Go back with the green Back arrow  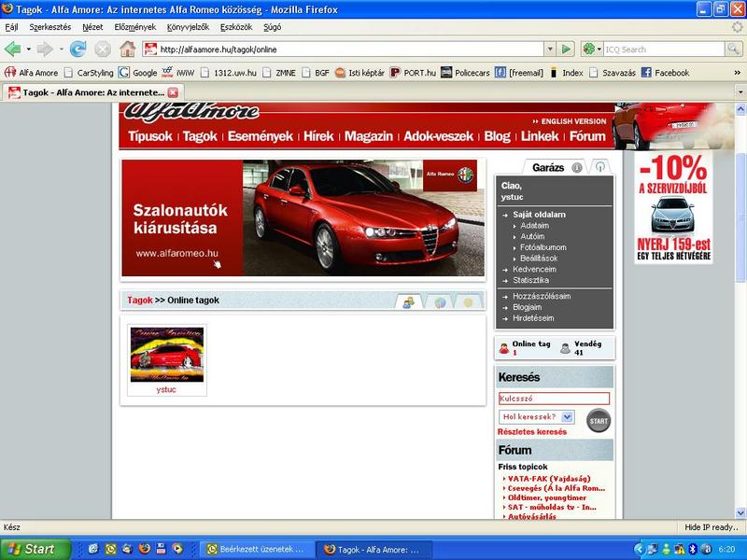pyautogui.click(x=12, y=49)
